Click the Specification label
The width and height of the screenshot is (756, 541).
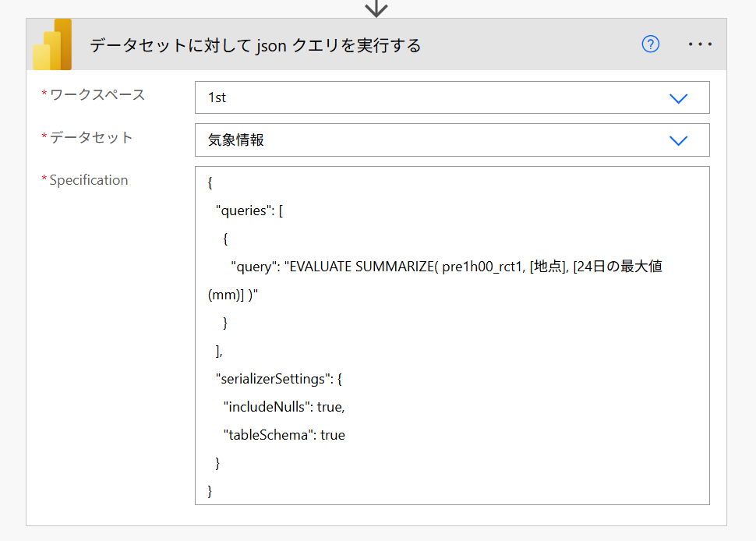(89, 180)
